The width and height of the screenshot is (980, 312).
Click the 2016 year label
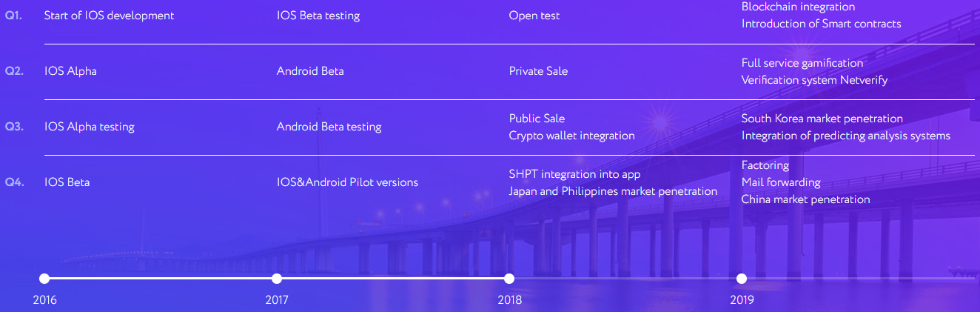click(44, 300)
